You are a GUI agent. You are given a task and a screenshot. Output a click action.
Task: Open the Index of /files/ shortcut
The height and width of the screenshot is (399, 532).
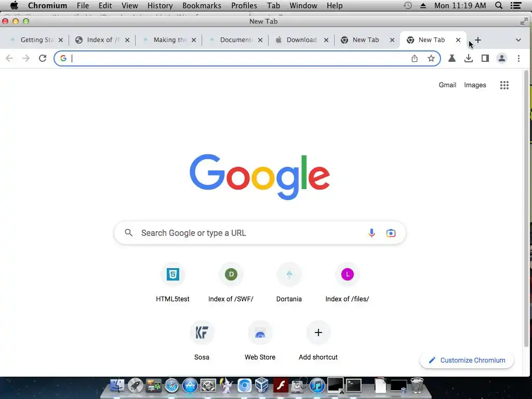(347, 283)
